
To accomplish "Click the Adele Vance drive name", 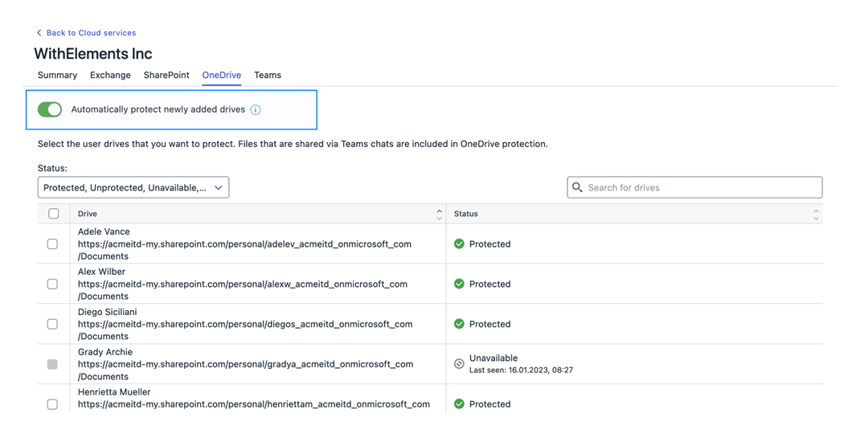I will coord(104,231).
